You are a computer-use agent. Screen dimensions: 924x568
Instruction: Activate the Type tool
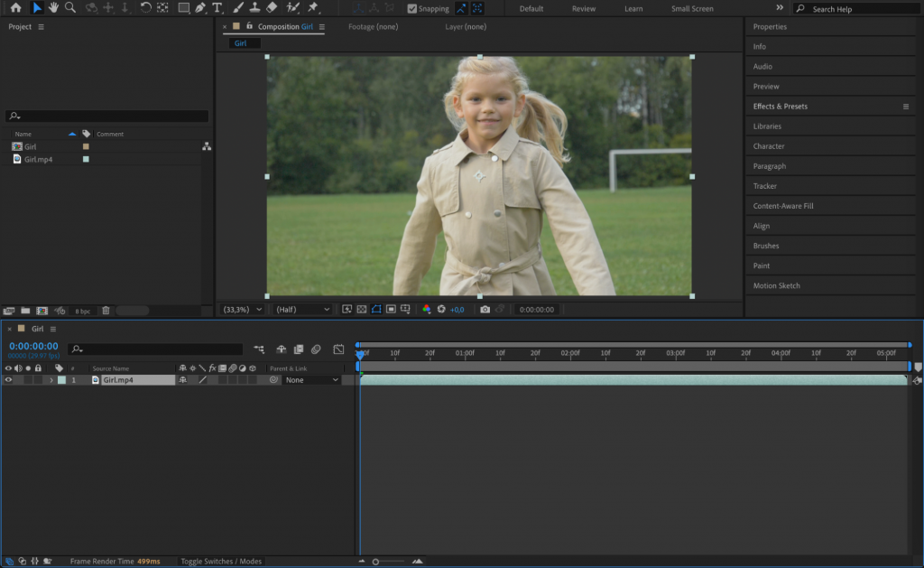click(217, 8)
